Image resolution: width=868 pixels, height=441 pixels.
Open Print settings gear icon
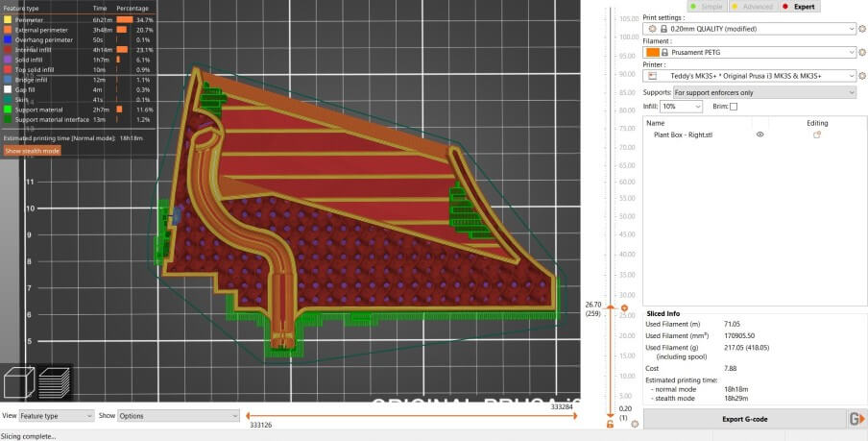pos(861,29)
